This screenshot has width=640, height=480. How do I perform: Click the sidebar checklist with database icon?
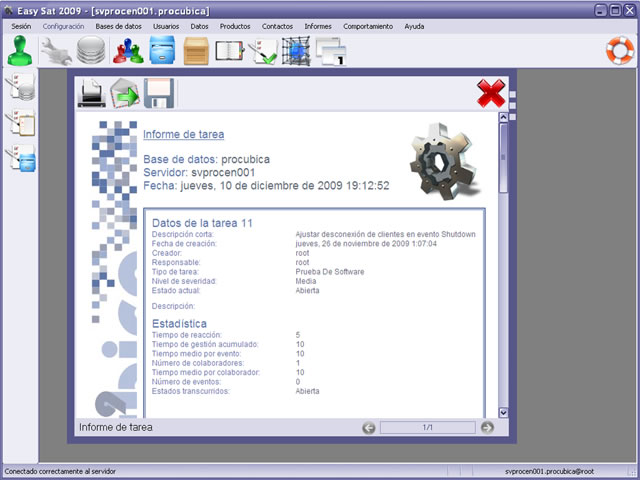click(x=20, y=87)
